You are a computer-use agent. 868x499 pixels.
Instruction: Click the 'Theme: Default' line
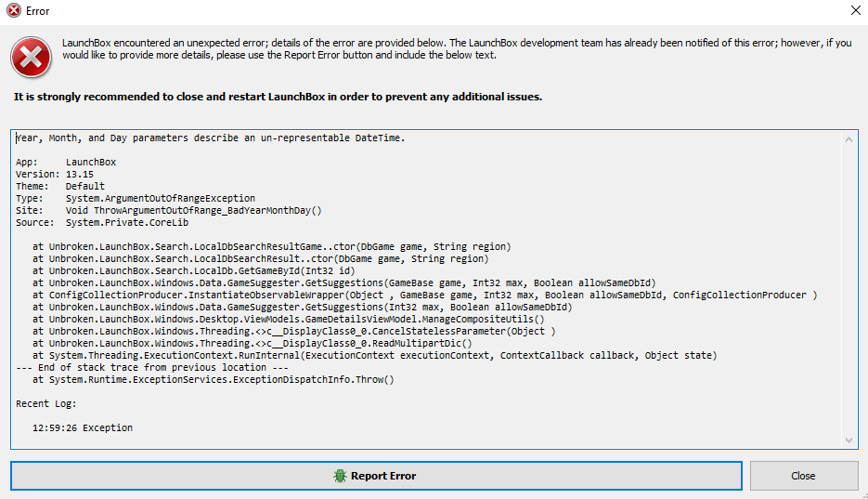point(60,186)
